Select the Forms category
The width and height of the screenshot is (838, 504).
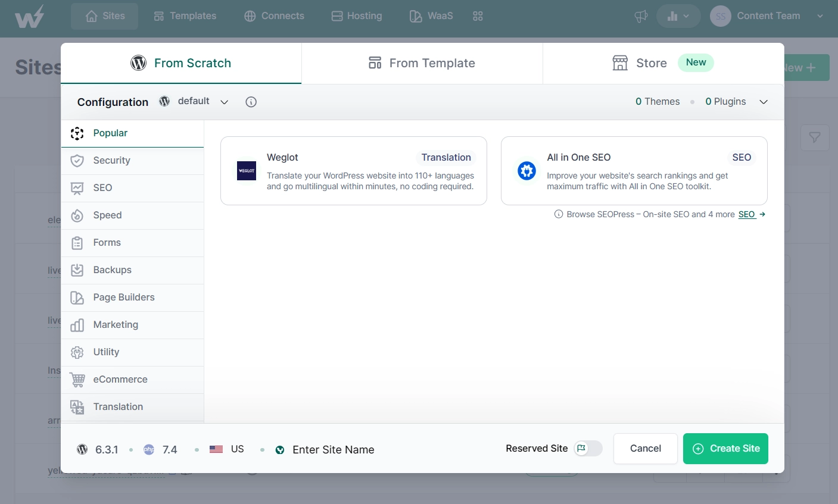tap(132, 243)
